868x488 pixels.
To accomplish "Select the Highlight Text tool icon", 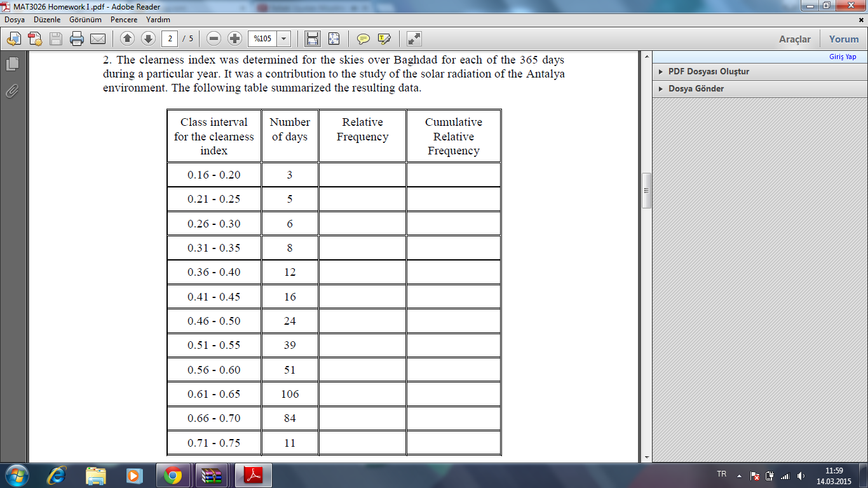I will 383,38.
